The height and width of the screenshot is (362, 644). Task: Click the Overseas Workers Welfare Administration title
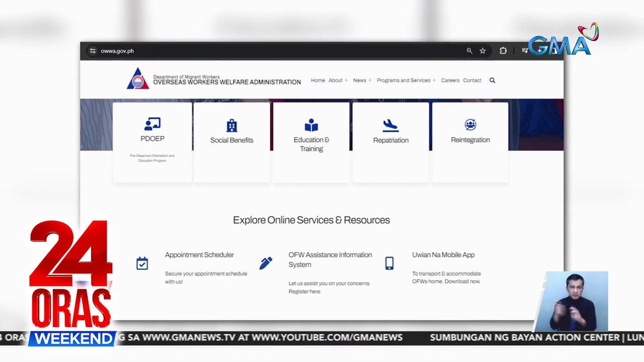(x=227, y=82)
